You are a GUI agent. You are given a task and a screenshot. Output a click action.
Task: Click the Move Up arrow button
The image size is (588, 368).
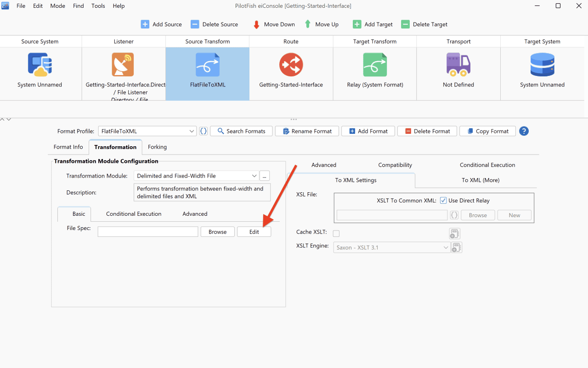(x=322, y=24)
